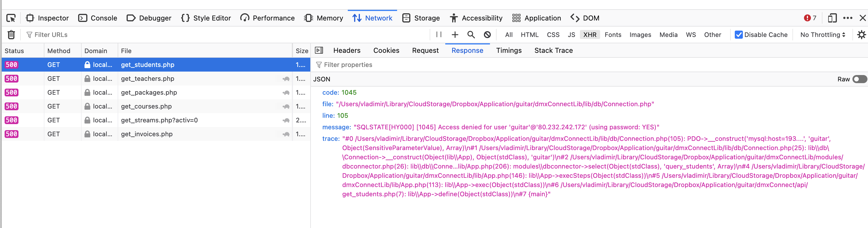Viewport: 868px width, 228px height.
Task: Open the network search magnifier icon
Action: point(471,35)
